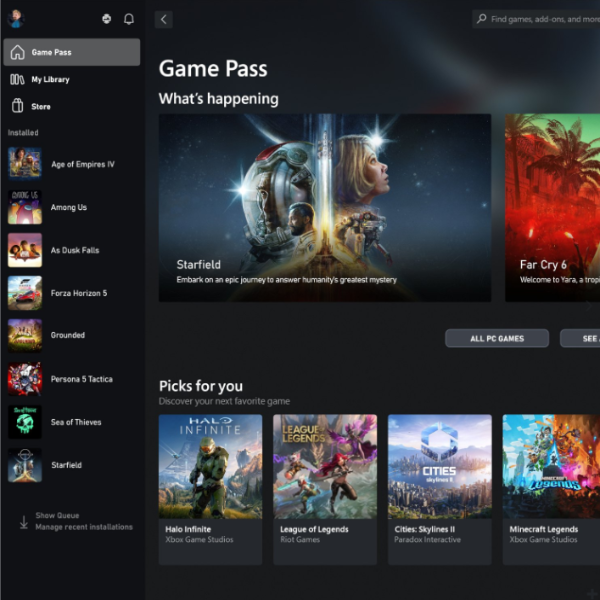The width and height of the screenshot is (600, 600).
Task: Open the Game Pass tab
Action: click(x=71, y=52)
